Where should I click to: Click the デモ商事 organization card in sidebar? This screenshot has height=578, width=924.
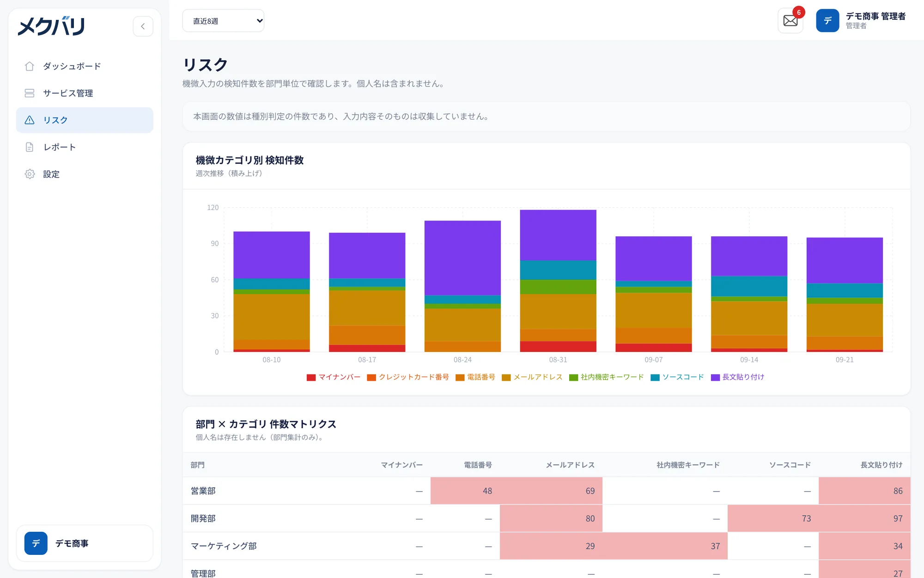(x=85, y=543)
